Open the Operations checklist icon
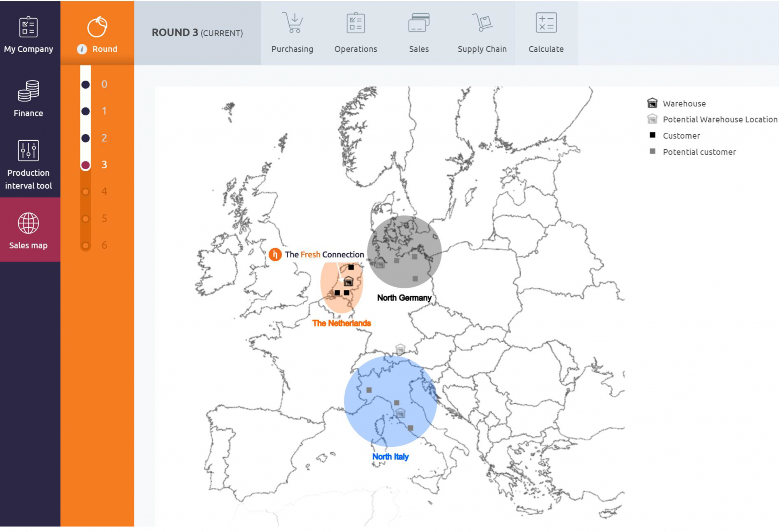 tap(356, 23)
